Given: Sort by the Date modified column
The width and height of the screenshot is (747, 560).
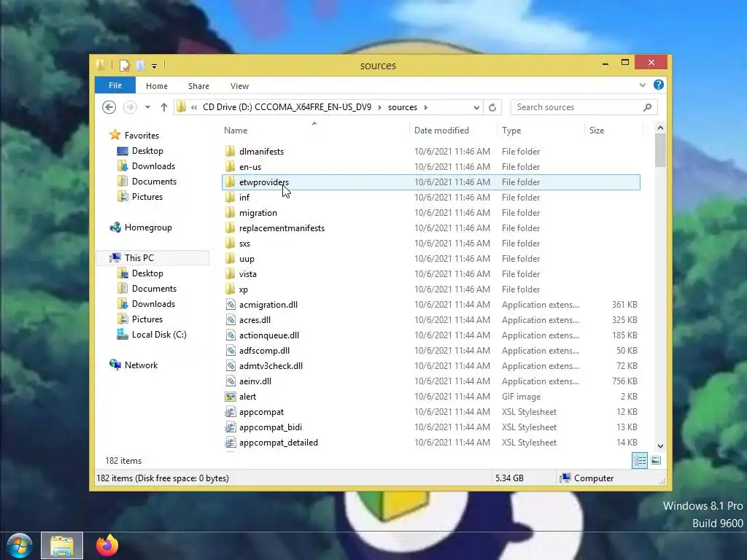Looking at the screenshot, I should (x=441, y=131).
